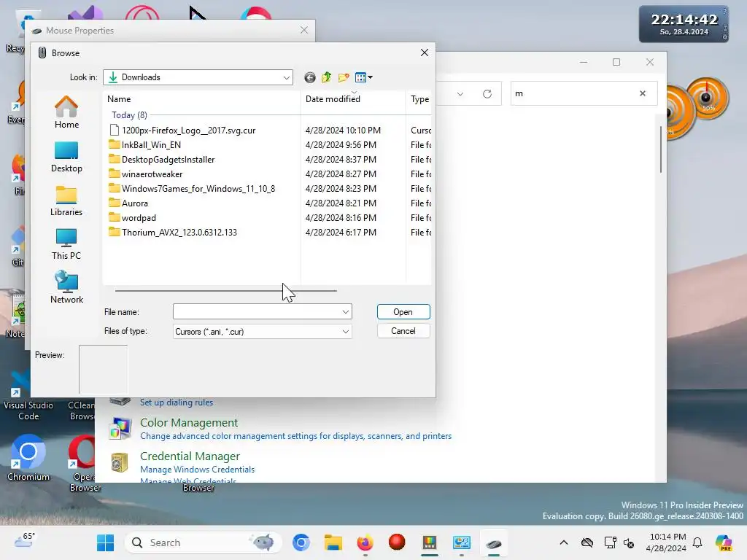This screenshot has width=747, height=560.
Task: Click the Cancel button in Browse dialog
Action: 403,331
